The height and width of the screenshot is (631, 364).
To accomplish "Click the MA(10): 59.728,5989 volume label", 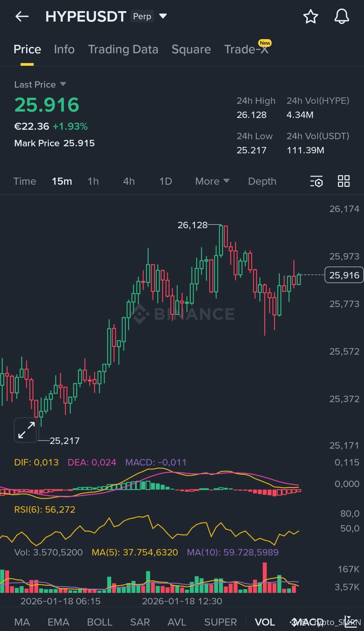I will click(233, 552).
